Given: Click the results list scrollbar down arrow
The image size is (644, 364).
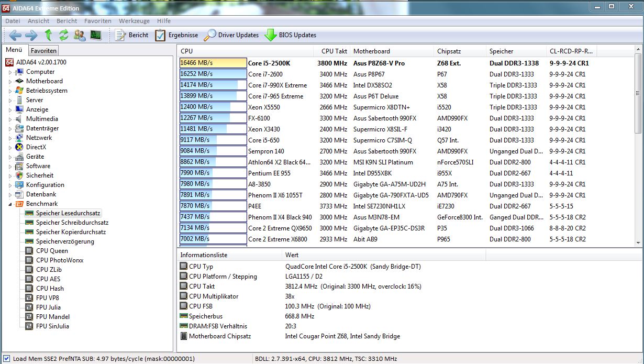Looking at the screenshot, I should [x=638, y=242].
